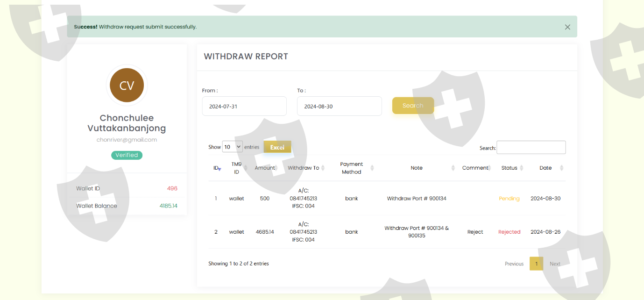Image resolution: width=644 pixels, height=300 pixels.
Task: Click the From date field
Action: [244, 107]
